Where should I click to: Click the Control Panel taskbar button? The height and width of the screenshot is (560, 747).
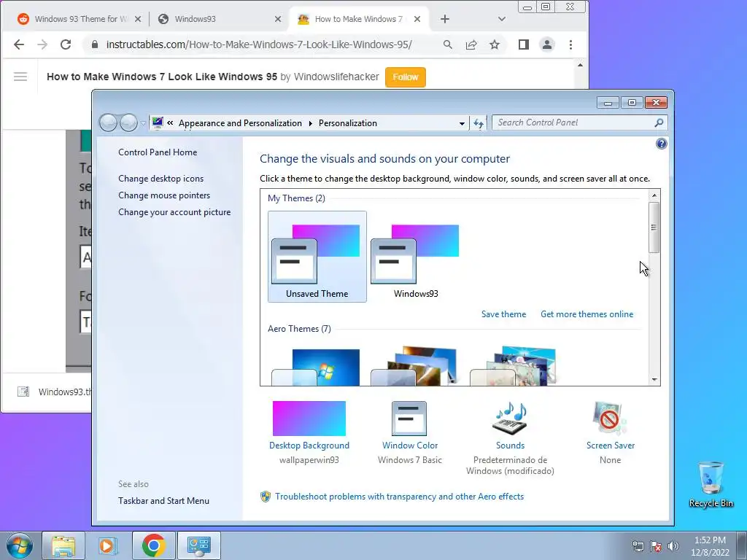[199, 545]
